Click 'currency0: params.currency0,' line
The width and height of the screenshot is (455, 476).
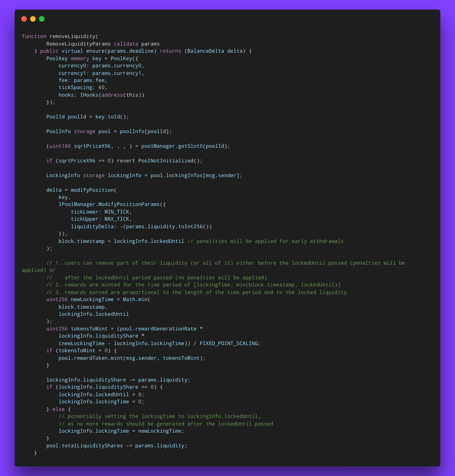point(101,66)
